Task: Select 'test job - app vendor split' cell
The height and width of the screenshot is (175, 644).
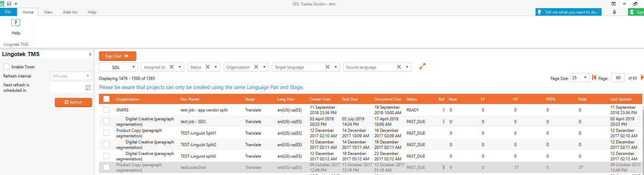Action: (x=204, y=110)
